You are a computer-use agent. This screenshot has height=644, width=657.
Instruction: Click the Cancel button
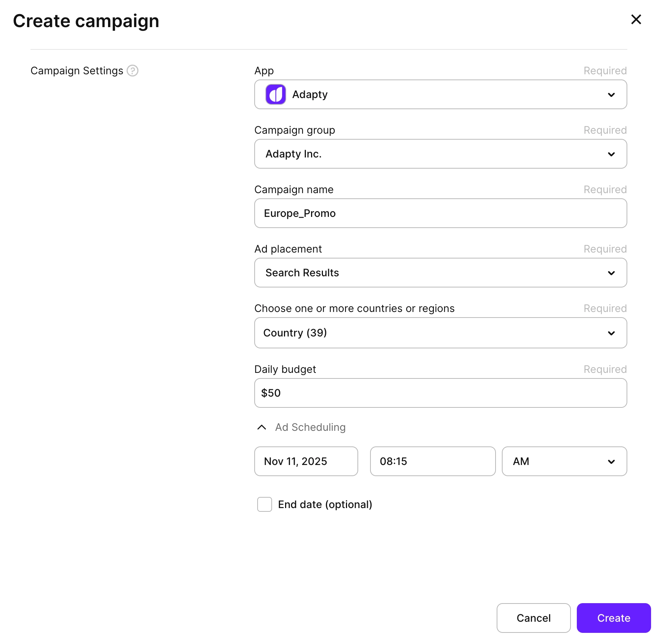click(x=533, y=618)
